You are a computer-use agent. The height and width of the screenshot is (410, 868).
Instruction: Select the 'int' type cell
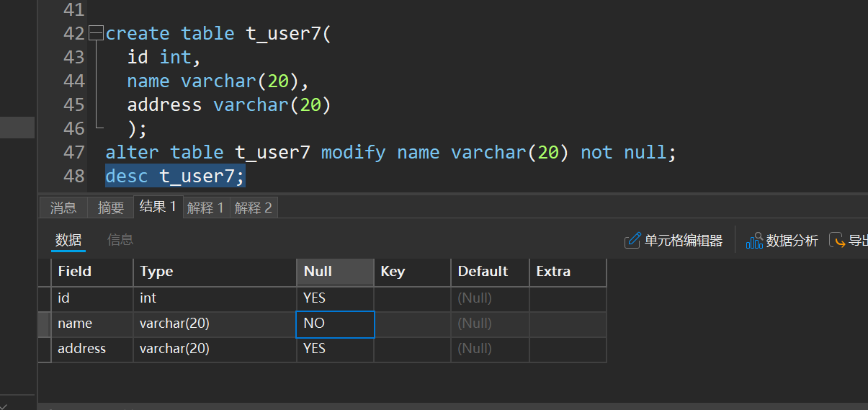[x=215, y=298]
